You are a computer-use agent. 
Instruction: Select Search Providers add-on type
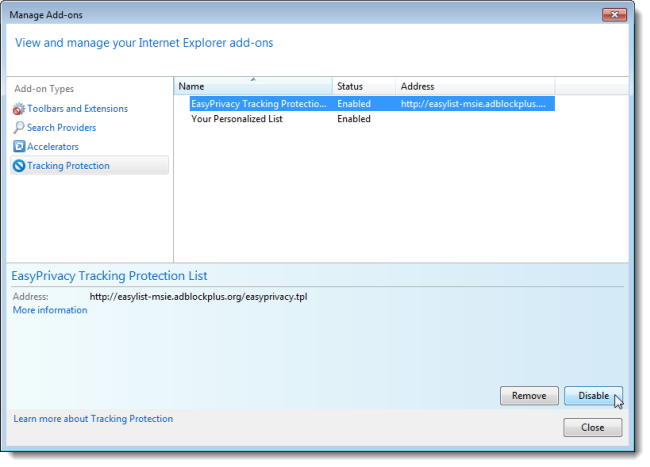pyautogui.click(x=61, y=128)
